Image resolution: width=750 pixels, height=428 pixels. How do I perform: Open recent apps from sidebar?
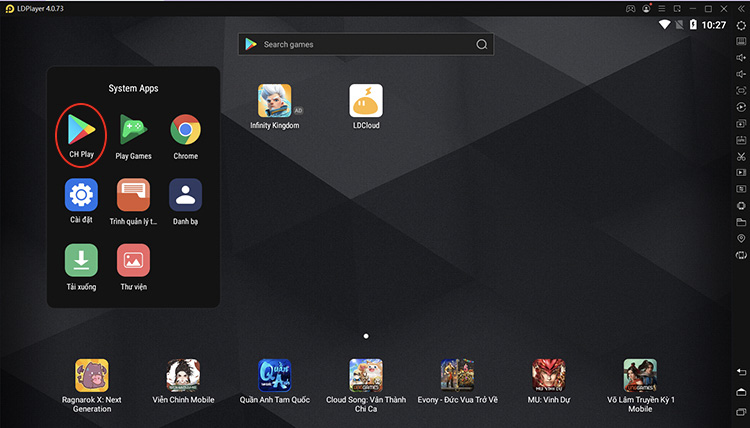[741, 412]
